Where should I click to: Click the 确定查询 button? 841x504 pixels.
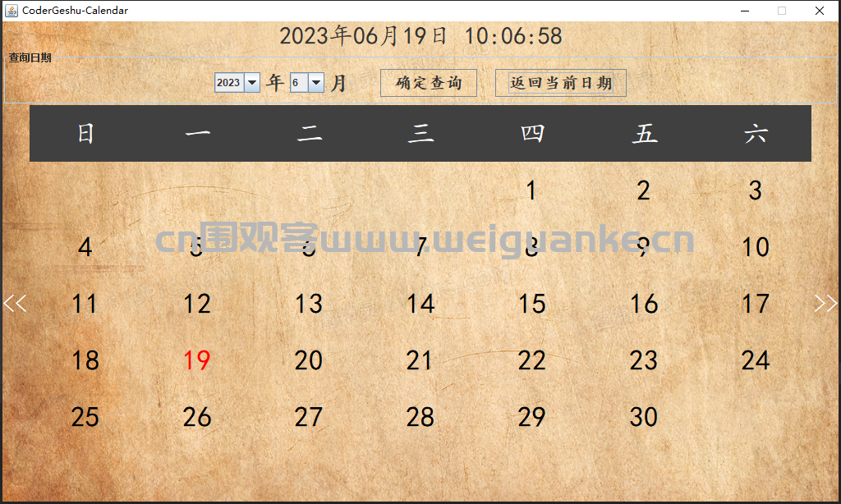[x=429, y=83]
